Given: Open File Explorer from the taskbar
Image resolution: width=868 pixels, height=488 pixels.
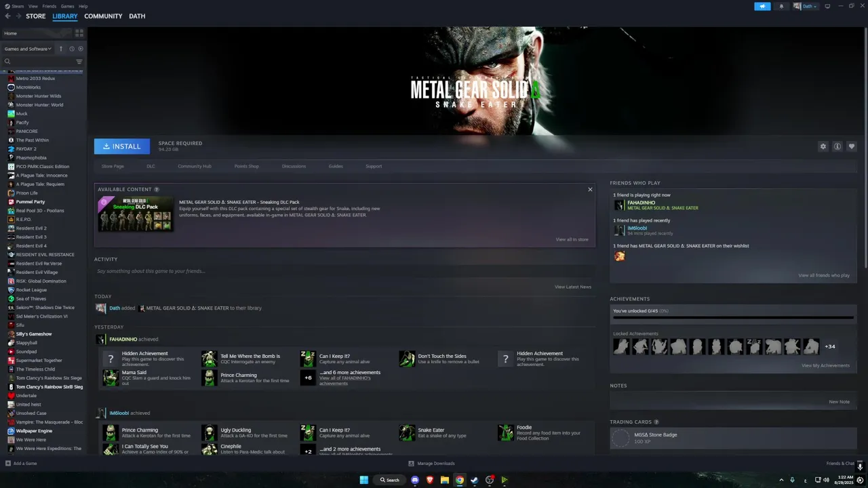Looking at the screenshot, I should pos(445,480).
